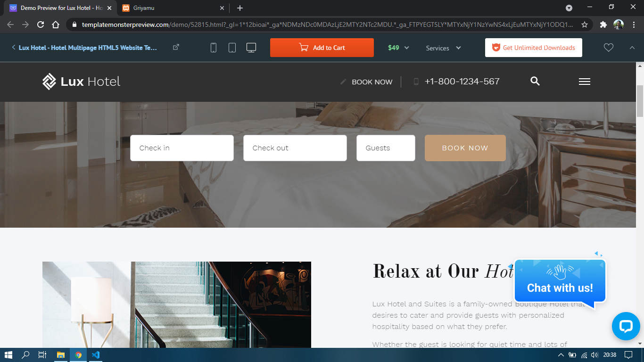
Task: Click the Check in date field
Action: tap(182, 148)
